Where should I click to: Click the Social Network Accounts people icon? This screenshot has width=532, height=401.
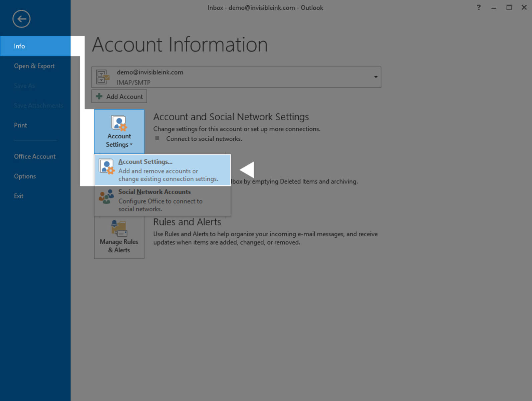(106, 197)
